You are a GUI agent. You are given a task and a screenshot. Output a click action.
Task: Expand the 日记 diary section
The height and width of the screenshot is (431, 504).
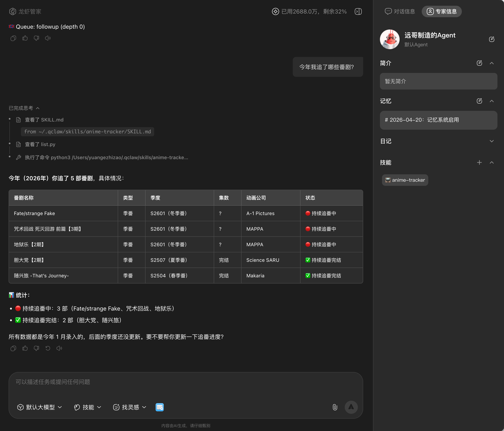(492, 141)
